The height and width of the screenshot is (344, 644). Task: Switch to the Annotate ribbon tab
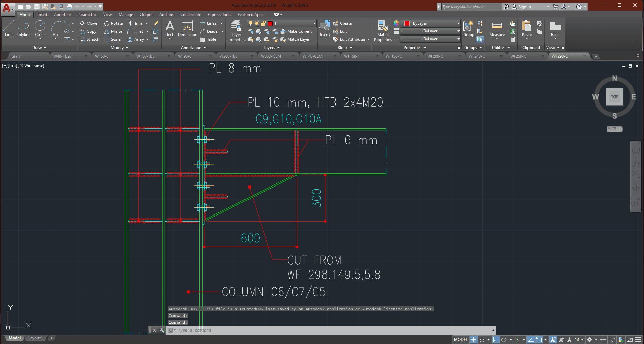pos(62,15)
